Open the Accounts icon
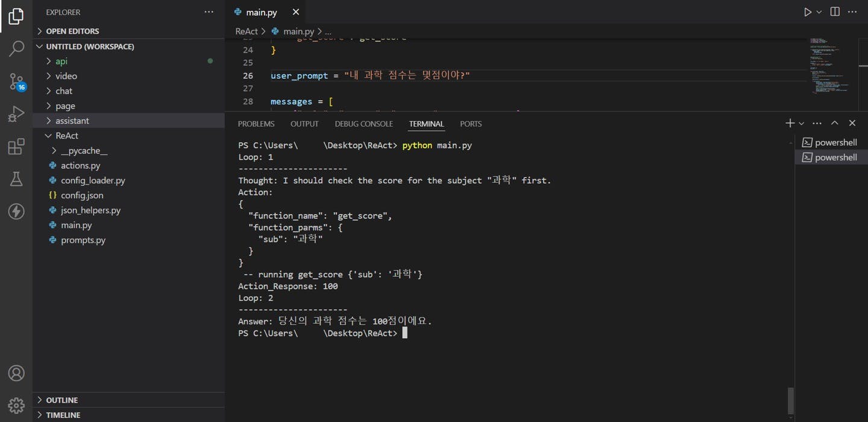Screen dimensions: 868x422 click(16, 373)
